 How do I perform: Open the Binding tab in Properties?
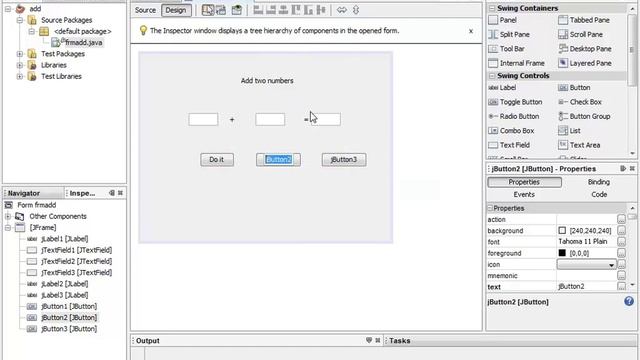tap(599, 182)
